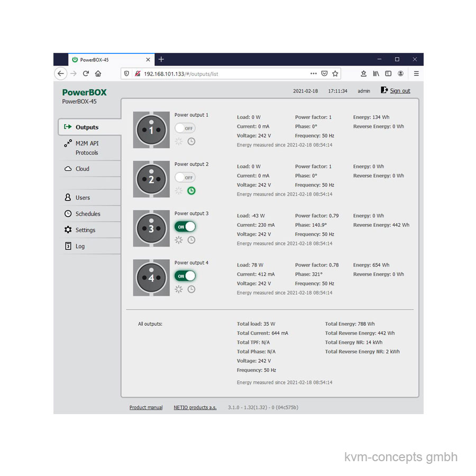Navigate to M2M API Protocols
476x476 pixels.
(x=87, y=148)
